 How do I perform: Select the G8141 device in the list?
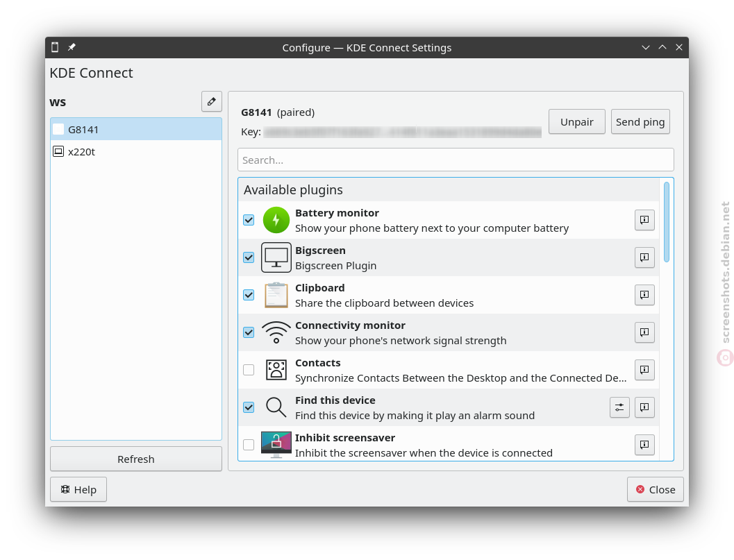click(x=136, y=129)
